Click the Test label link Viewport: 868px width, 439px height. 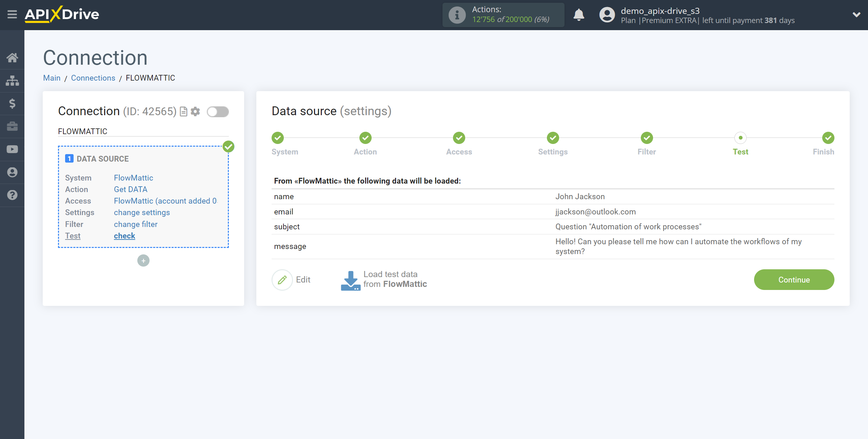(x=73, y=236)
